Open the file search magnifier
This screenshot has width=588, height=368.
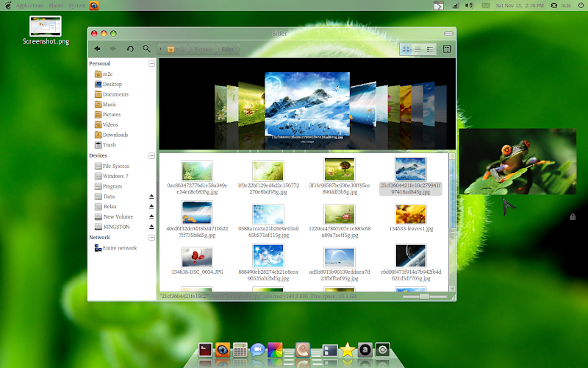[146, 49]
